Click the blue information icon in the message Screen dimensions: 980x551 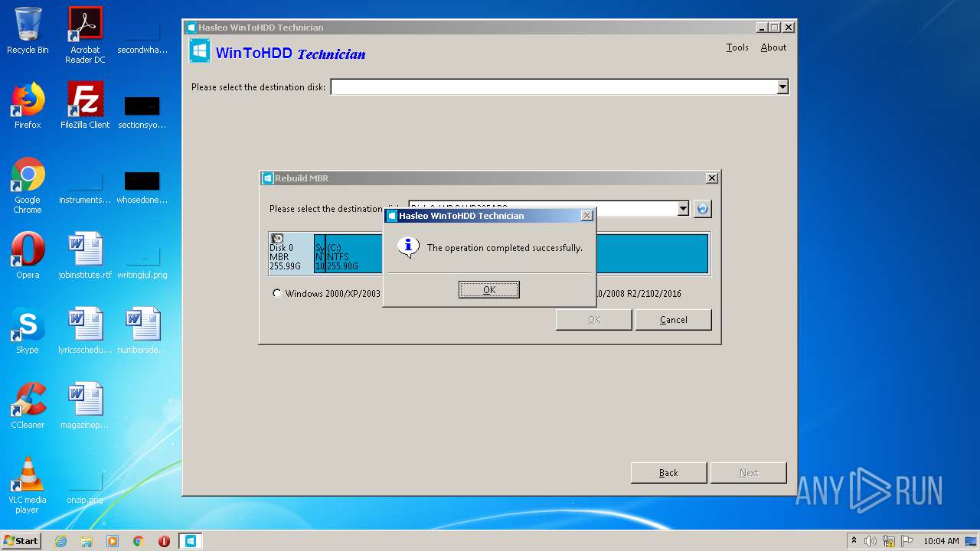(x=409, y=246)
